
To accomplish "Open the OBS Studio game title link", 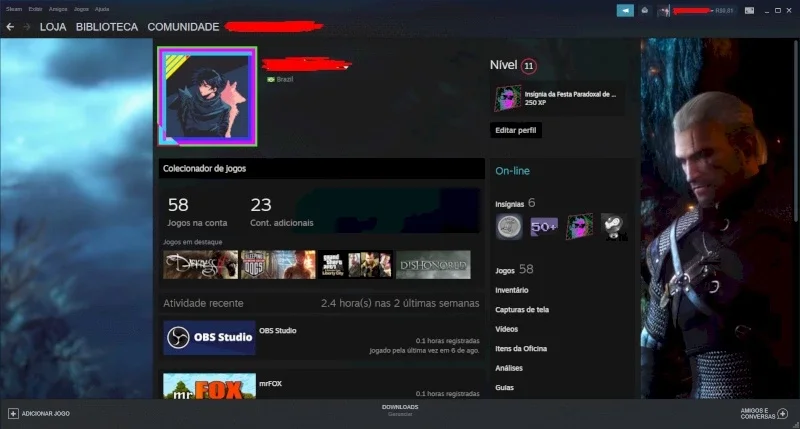I will tap(278, 331).
